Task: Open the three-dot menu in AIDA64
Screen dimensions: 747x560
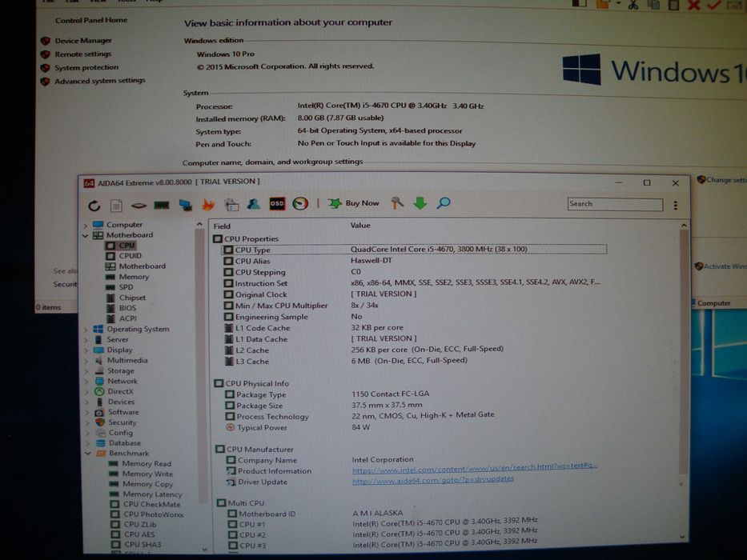Action: 675,206
